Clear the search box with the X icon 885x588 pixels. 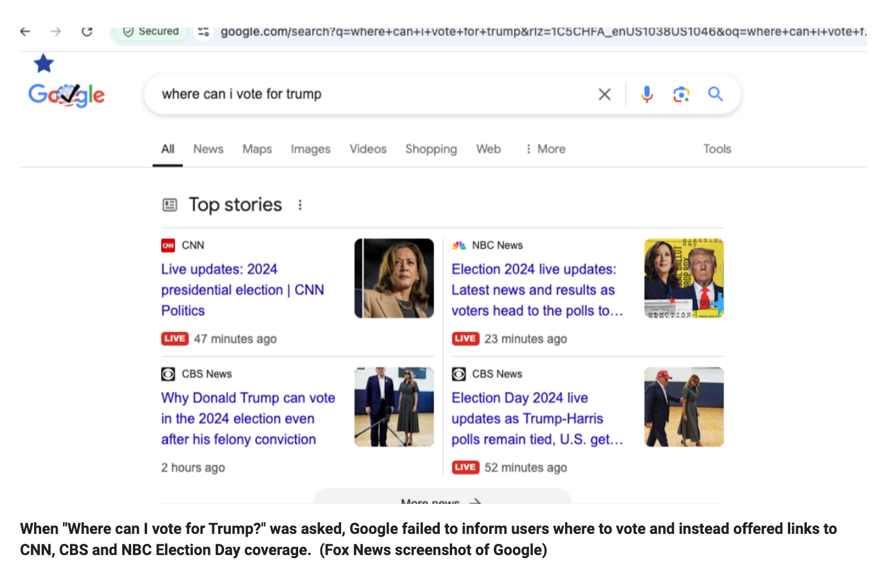(604, 94)
